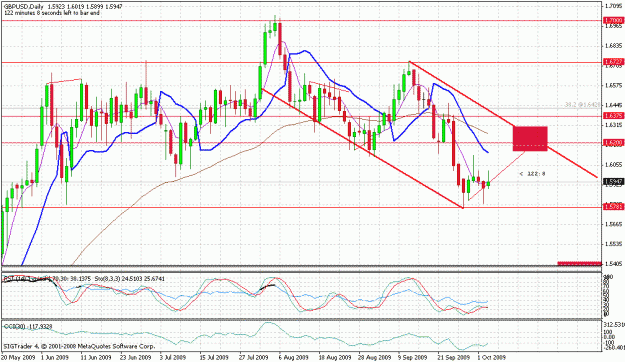Select the red 1.6722 price level tag
The width and height of the screenshot is (625, 362).
[614, 62]
